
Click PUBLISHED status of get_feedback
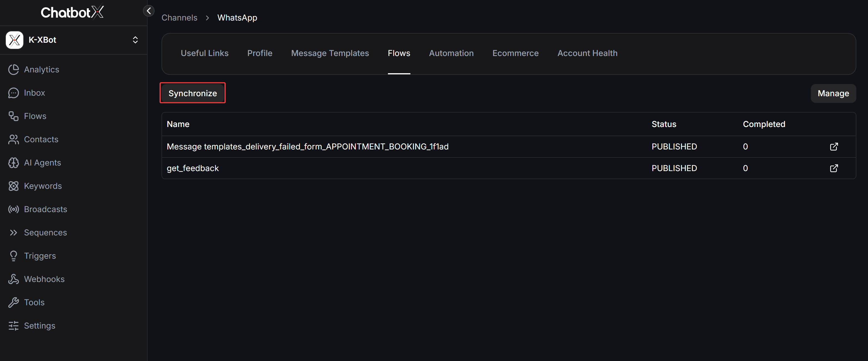[x=674, y=168]
